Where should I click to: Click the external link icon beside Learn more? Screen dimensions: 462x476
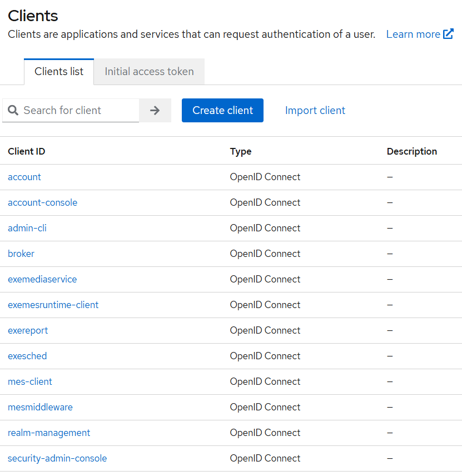click(x=449, y=34)
